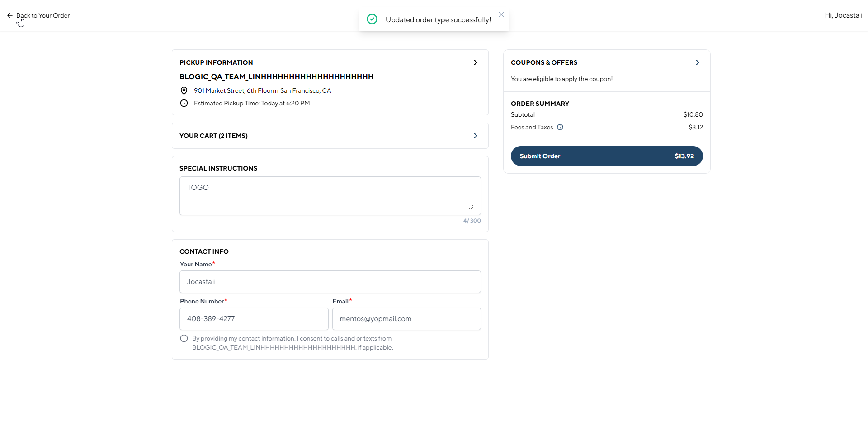
Task: Click the location pin icon
Action: click(184, 90)
